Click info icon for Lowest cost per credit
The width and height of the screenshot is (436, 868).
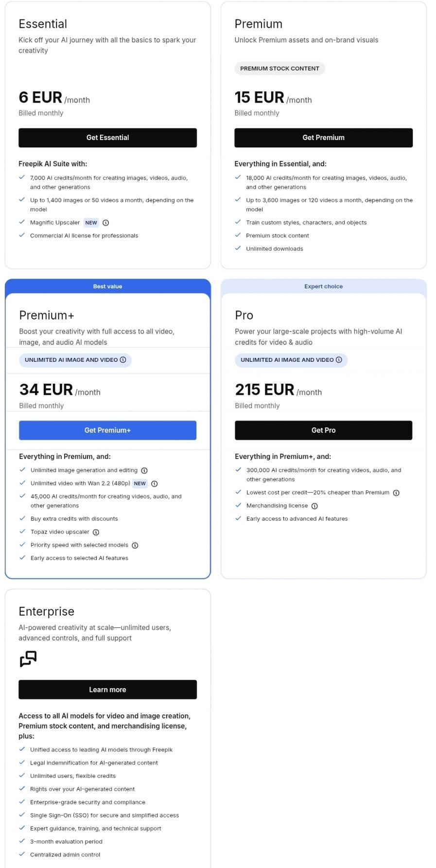396,493
